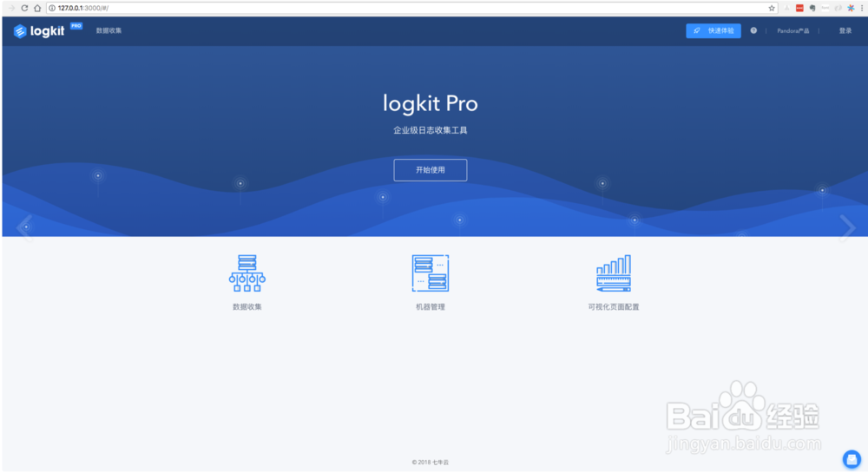Click the browser forward arrow
The height and width of the screenshot is (473, 868).
coord(11,8)
